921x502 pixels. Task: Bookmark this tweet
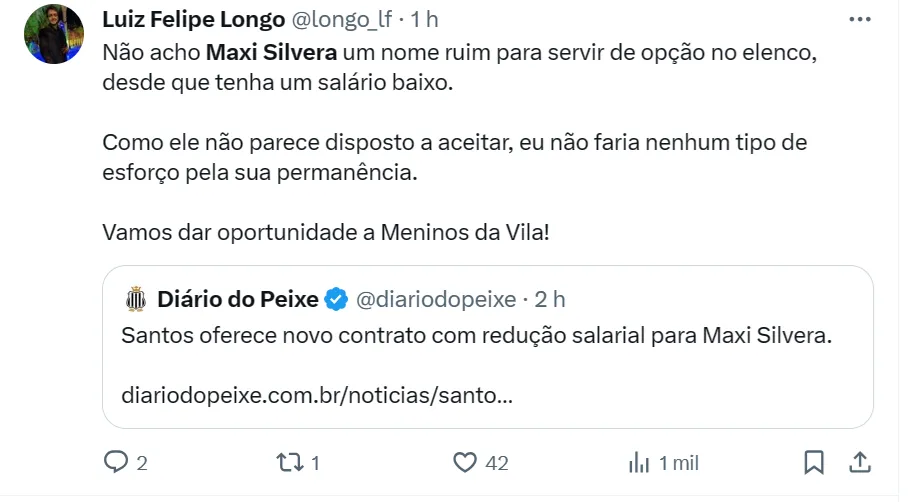(x=814, y=462)
